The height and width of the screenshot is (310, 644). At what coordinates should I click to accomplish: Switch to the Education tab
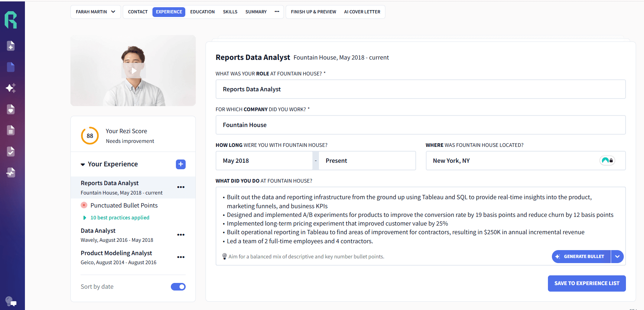pos(202,12)
